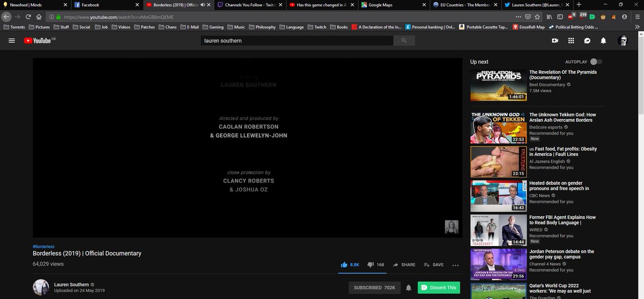644x299 pixels.
Task: Open the Philosophy bookmark folder
Action: [262, 27]
